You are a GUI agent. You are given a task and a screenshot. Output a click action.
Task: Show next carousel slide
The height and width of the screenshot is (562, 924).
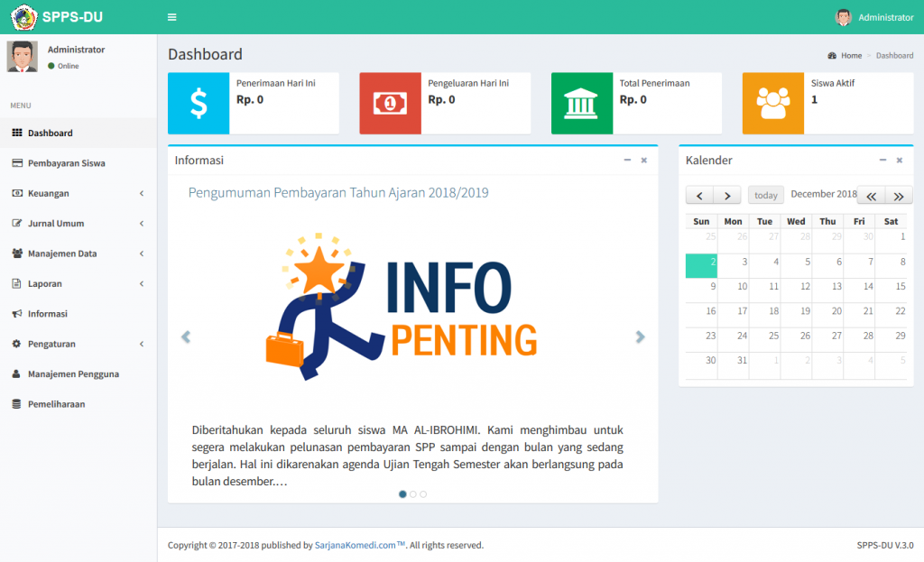pos(640,336)
